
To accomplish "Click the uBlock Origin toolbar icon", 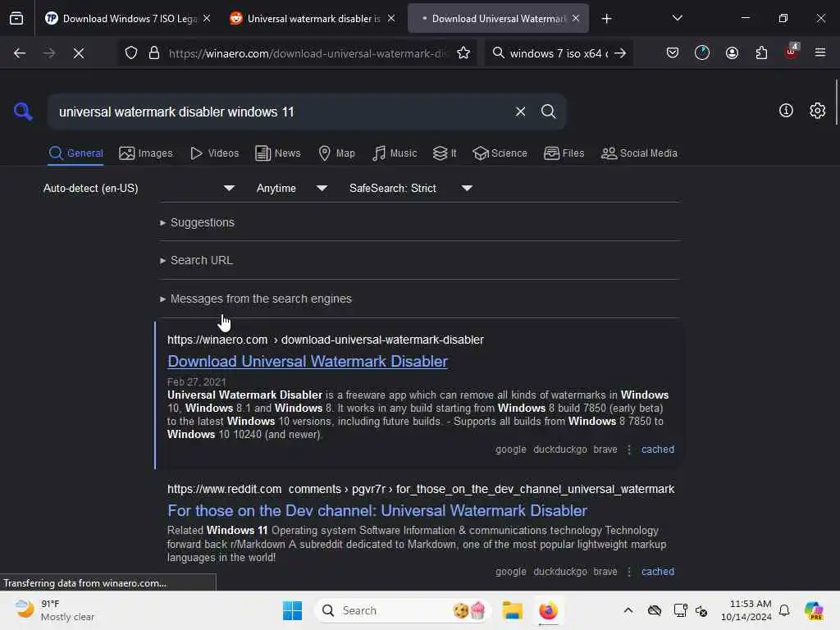I will point(791,52).
